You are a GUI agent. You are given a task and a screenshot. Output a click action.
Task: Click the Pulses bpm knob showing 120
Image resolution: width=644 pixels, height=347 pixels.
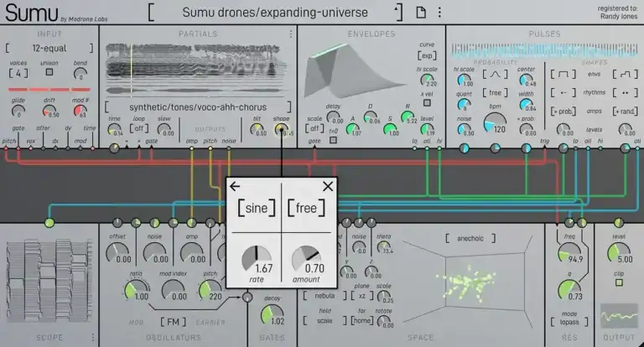coord(495,122)
